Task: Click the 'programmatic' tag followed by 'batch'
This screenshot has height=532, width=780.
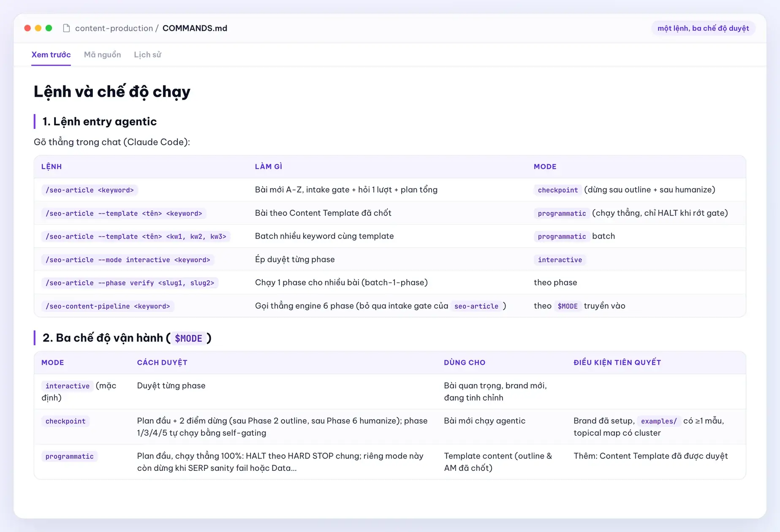Action: tap(562, 236)
